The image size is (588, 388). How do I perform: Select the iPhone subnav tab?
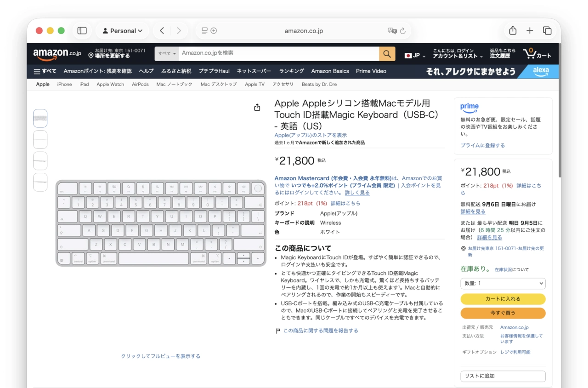(64, 85)
